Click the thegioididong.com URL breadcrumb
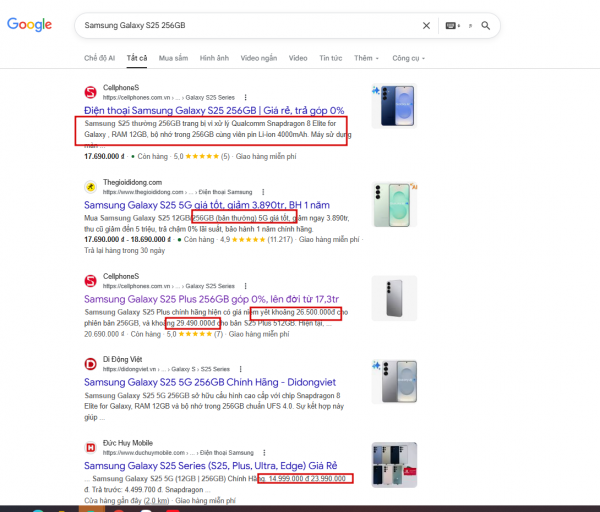The image size is (600, 512). [x=177, y=192]
